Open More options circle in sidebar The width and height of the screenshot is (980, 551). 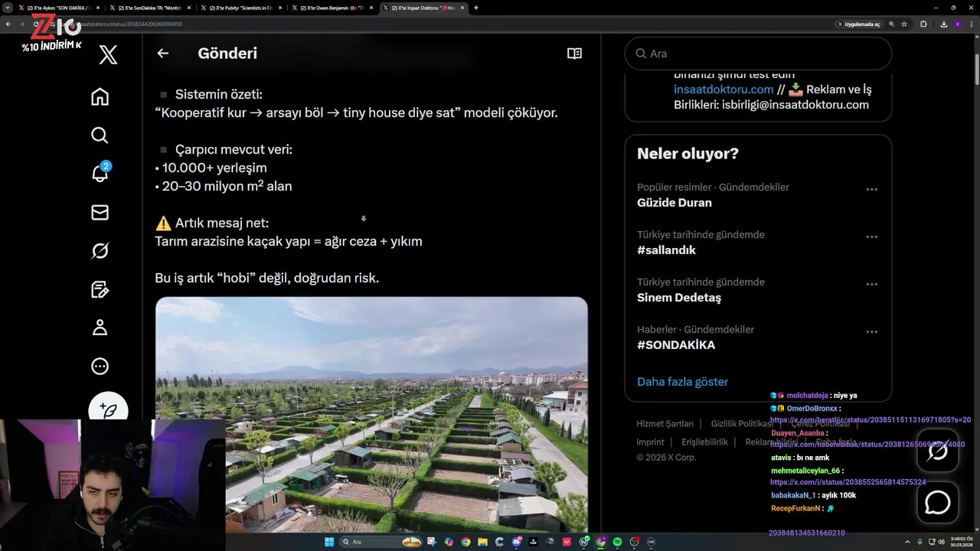pyautogui.click(x=100, y=367)
